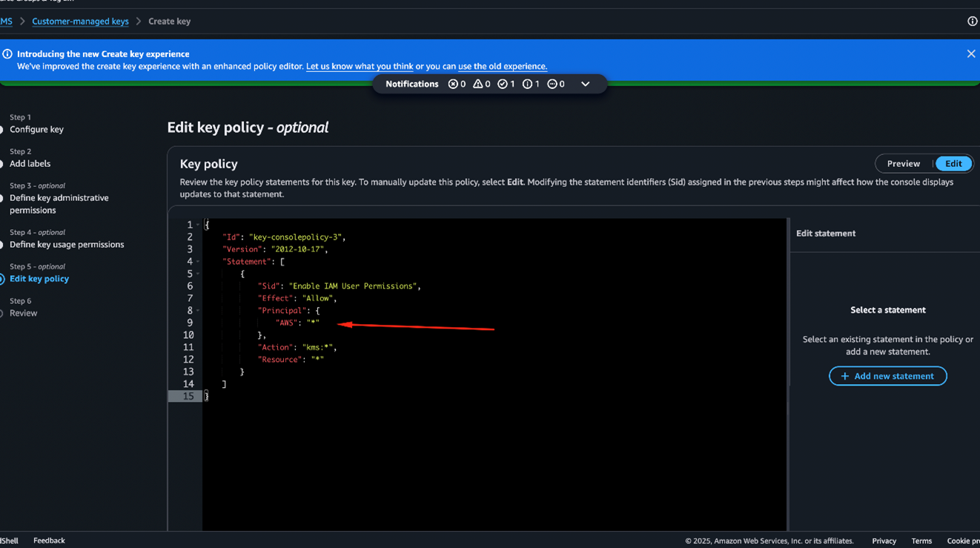
Task: Click the error count icon in Notifications
Action: coord(453,85)
